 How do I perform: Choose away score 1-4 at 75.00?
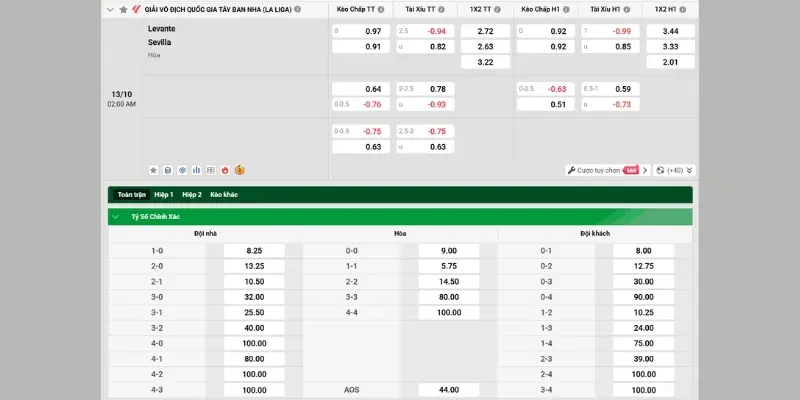[643, 343]
